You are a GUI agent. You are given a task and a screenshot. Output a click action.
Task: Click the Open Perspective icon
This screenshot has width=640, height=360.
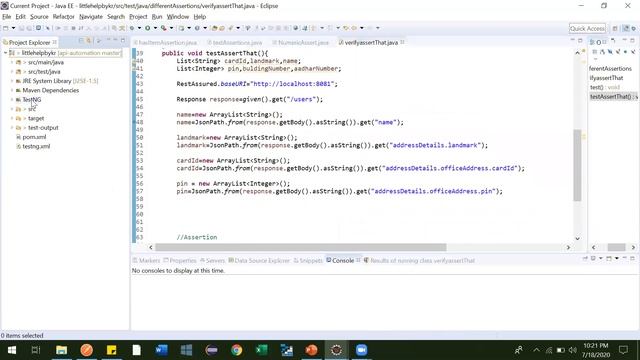(x=615, y=28)
